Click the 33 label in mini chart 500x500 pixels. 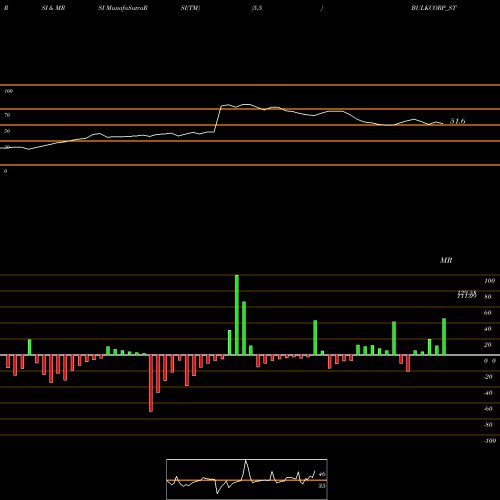[x=322, y=486]
